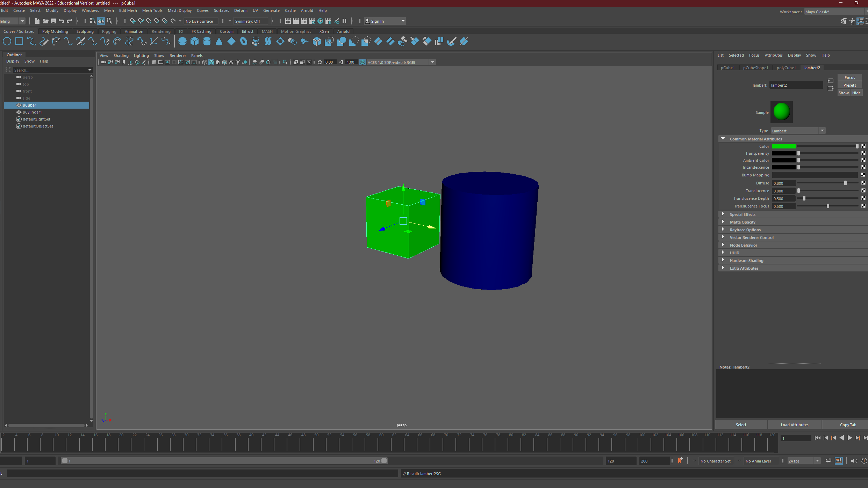This screenshot has width=868, height=488.
Task: Click the Focus button in Attribute Editor
Action: (849, 78)
